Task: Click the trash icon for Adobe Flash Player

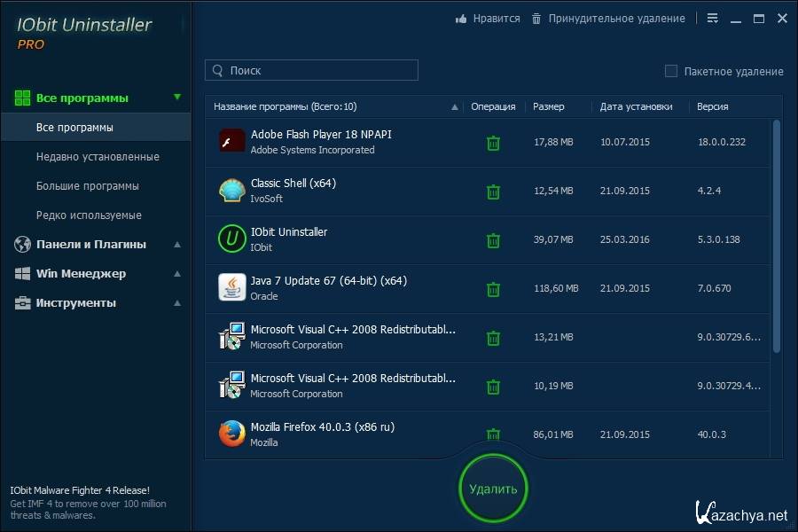Action: (x=493, y=143)
